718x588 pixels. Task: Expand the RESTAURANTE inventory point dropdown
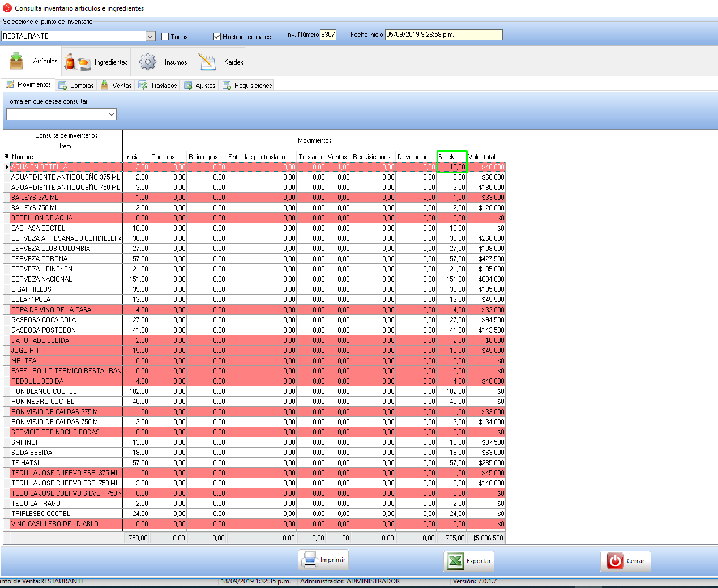[x=150, y=36]
